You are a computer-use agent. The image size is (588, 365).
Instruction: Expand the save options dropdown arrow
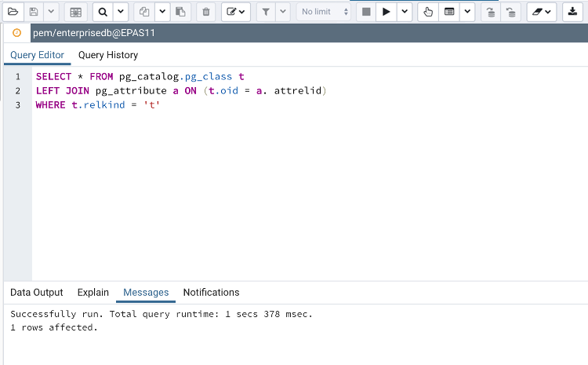(52, 12)
